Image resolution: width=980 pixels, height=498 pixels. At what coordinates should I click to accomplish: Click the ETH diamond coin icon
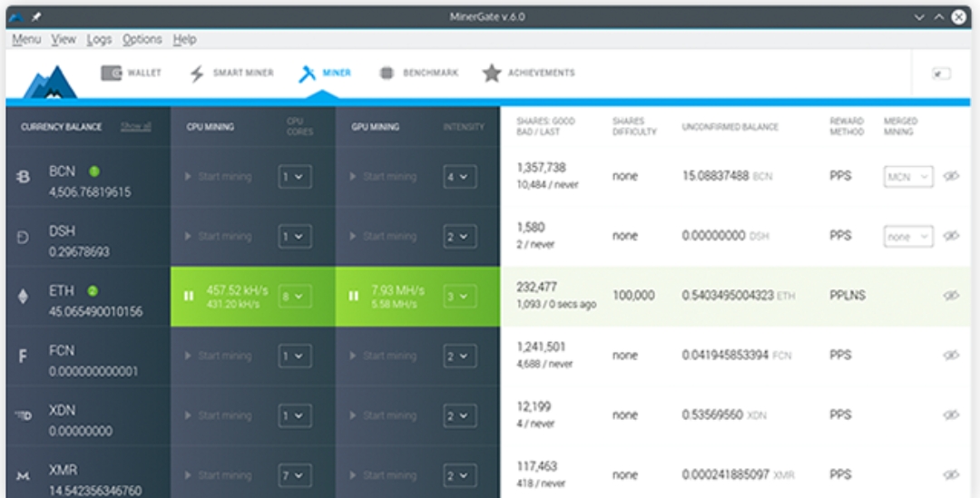pyautogui.click(x=23, y=297)
